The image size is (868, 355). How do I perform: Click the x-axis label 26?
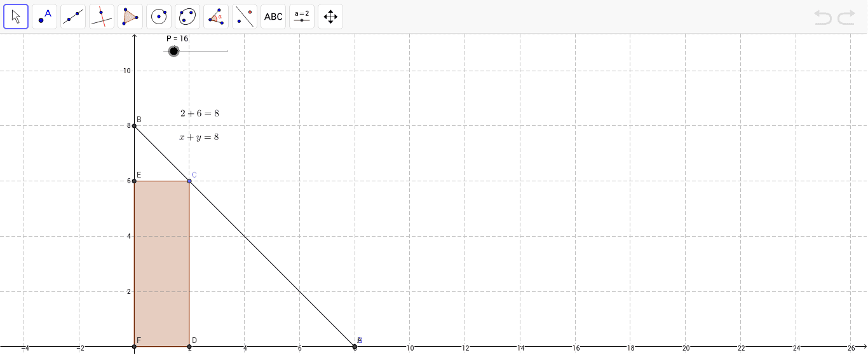(851, 348)
